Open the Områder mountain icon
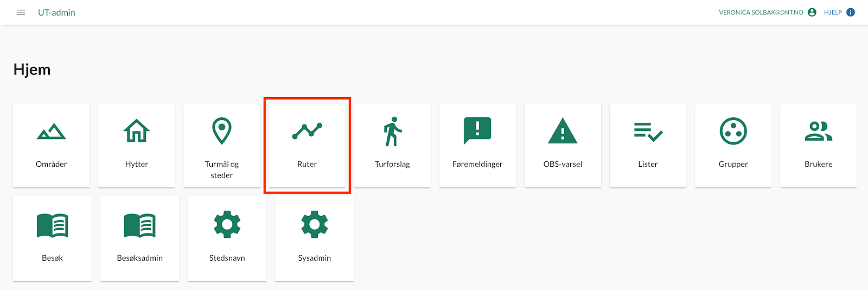Screen dimensions: 868x290 52,131
